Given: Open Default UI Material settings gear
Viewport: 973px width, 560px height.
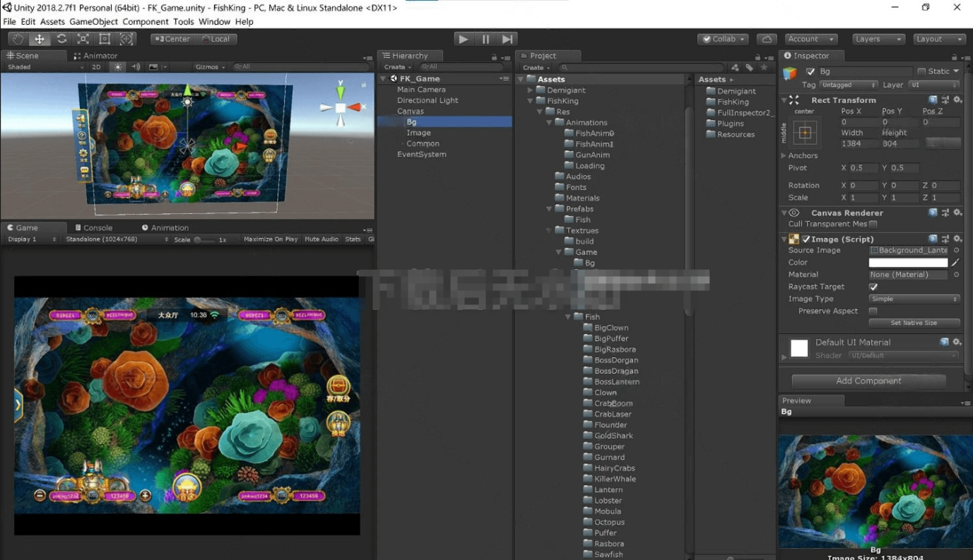Looking at the screenshot, I should click(x=957, y=342).
